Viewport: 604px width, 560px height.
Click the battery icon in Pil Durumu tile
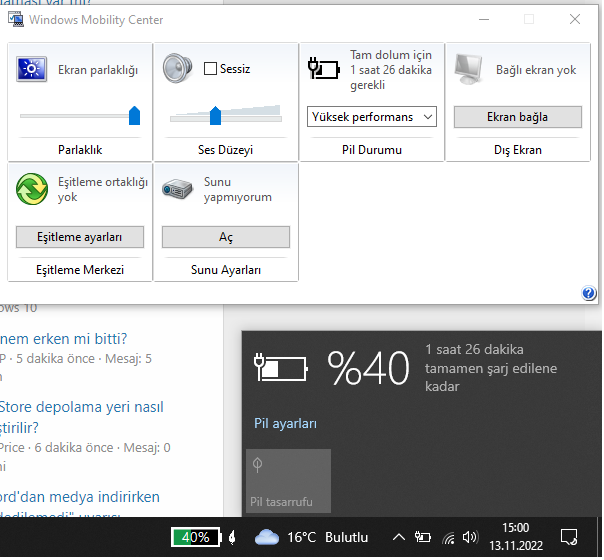324,69
